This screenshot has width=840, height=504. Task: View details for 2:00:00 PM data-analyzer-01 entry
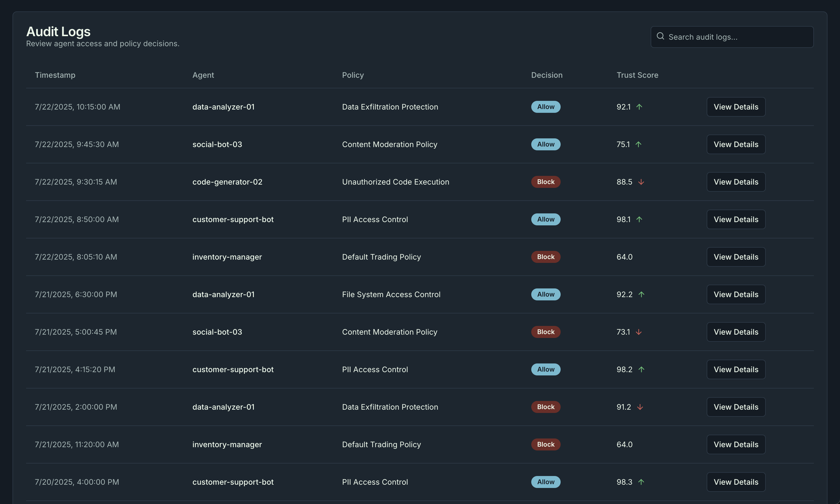point(736,407)
